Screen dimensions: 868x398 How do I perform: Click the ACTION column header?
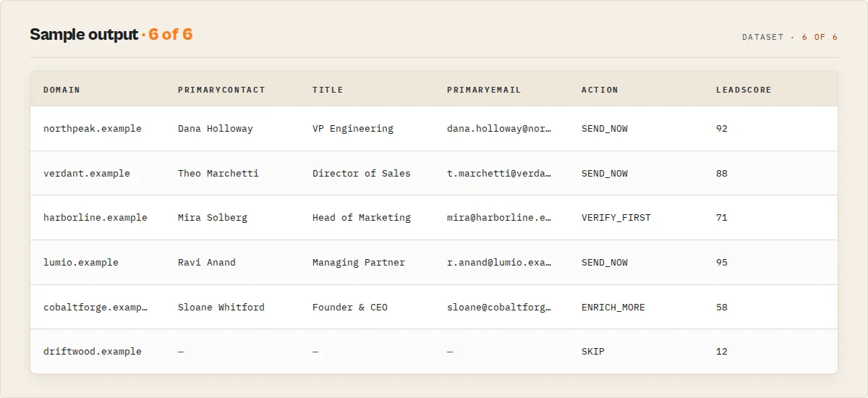pyautogui.click(x=600, y=90)
